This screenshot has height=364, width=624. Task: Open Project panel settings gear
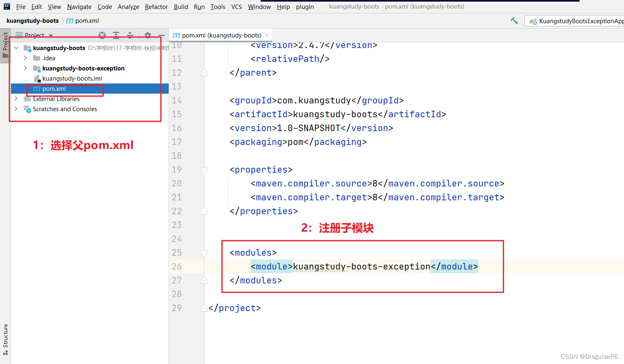[x=148, y=35]
